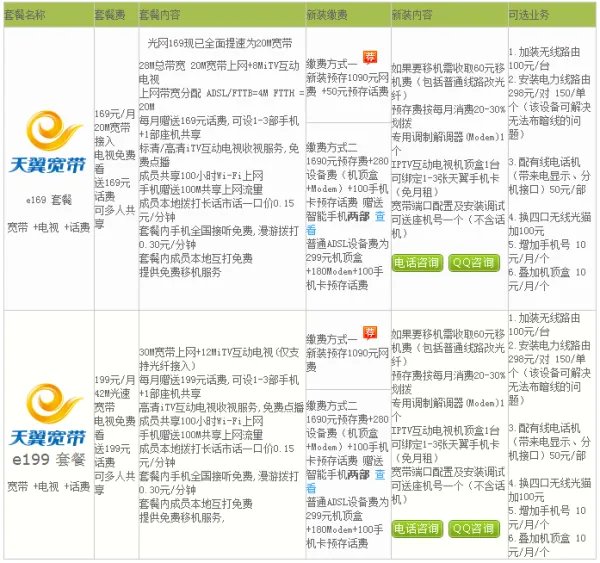
Task: Click IPTV互动电视机顶盒1台 in the e199 row
Action: click(x=445, y=431)
